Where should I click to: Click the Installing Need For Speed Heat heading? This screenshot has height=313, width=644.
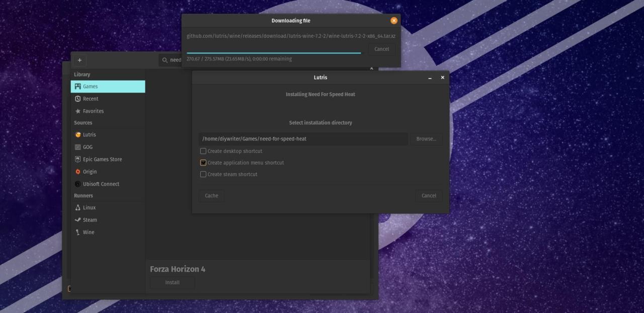320,94
